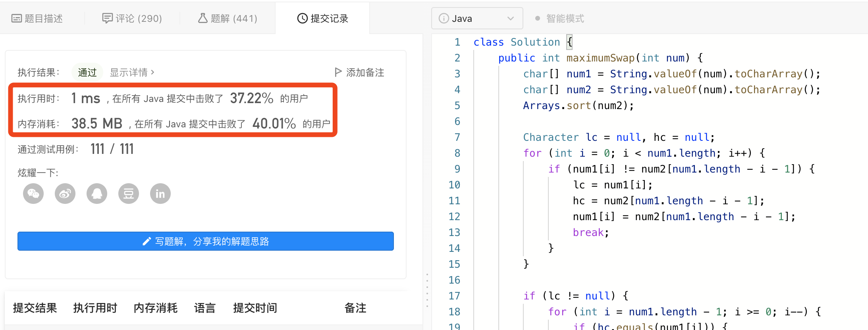
Task: Click the comment icon on 评论 tab
Action: (107, 18)
